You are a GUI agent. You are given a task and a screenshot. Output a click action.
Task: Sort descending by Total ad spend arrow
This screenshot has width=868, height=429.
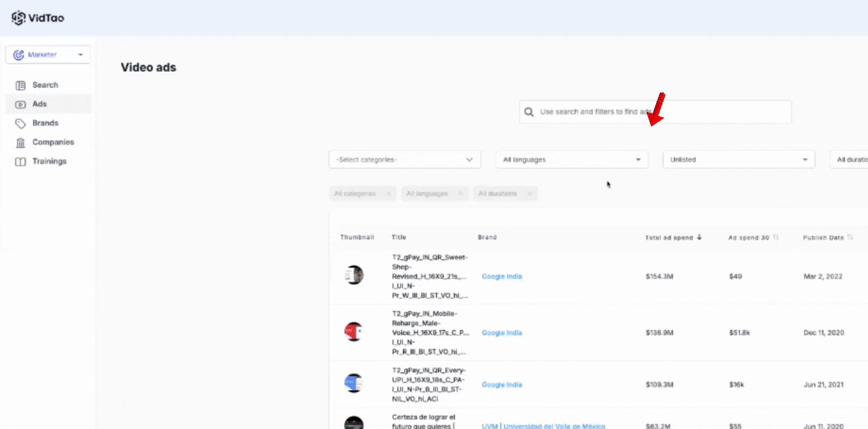coord(699,237)
